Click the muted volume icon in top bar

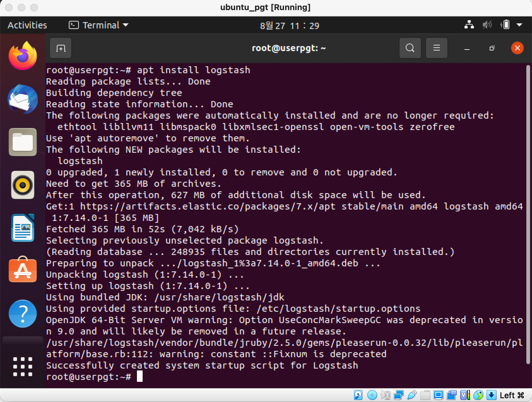pos(487,25)
